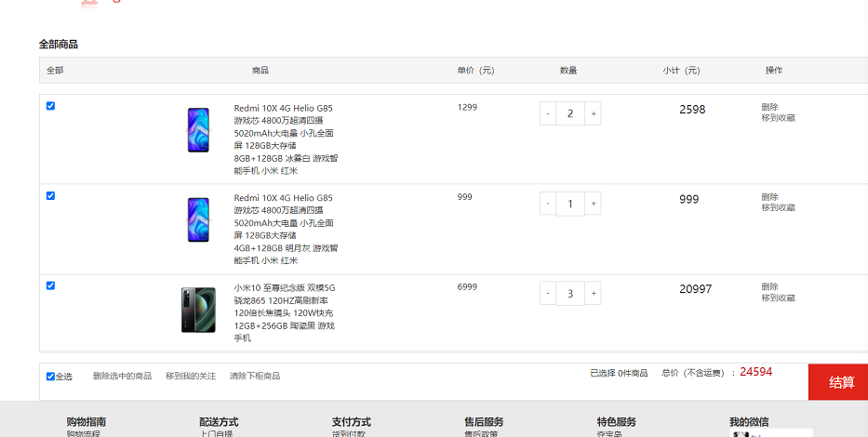The height and width of the screenshot is (437, 868).
Task: Click the 小计（元） column header
Action: point(681,71)
